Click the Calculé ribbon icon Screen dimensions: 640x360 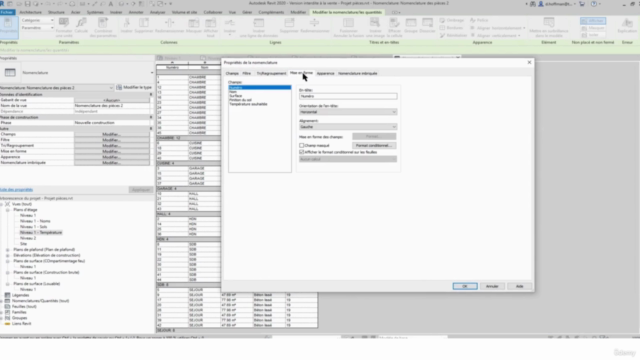click(x=81, y=27)
